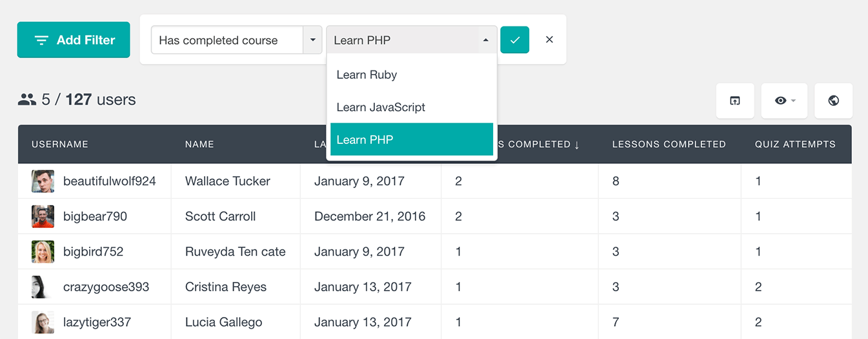Open bigbird752's avatar thumbnail
The height and width of the screenshot is (339, 868).
pos(43,252)
